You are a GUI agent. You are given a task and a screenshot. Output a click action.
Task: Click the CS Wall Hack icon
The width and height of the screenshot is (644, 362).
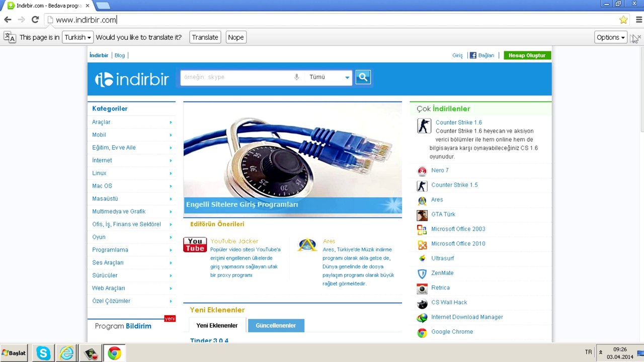422,303
